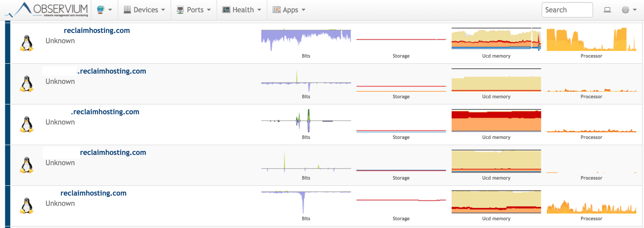Click the Linux penguin icon of first device
Image resolution: width=644 pixels, height=228 pixels.
[x=27, y=43]
